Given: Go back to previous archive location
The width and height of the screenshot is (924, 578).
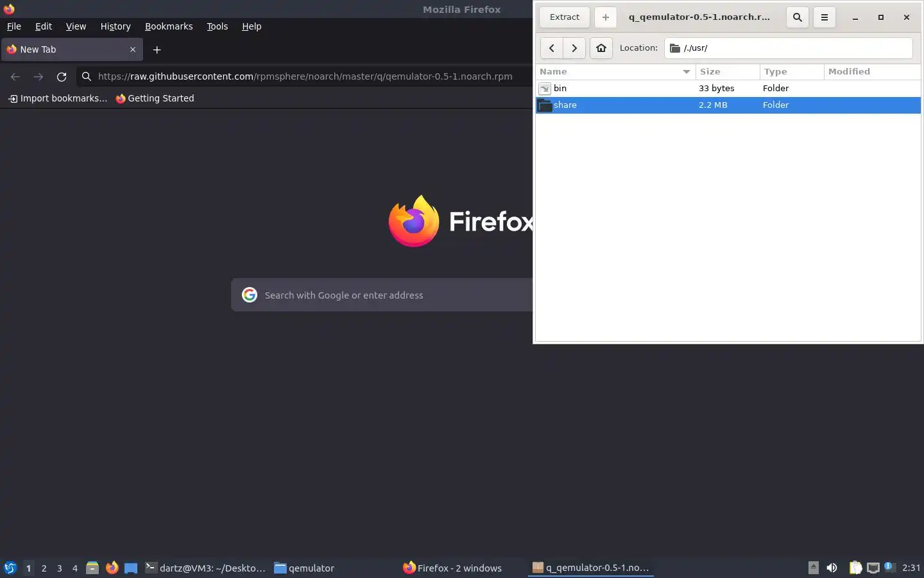Looking at the screenshot, I should point(551,48).
